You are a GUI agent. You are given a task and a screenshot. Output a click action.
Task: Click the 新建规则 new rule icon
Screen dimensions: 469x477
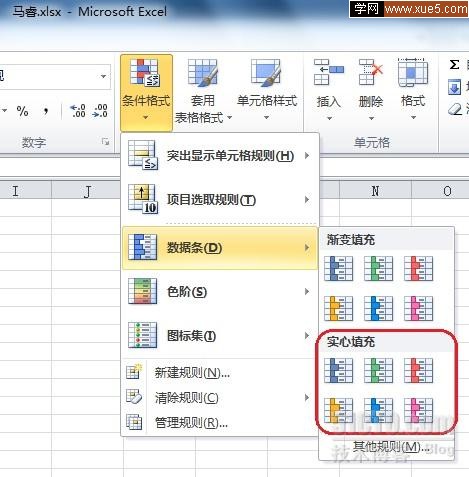pyautogui.click(x=134, y=372)
